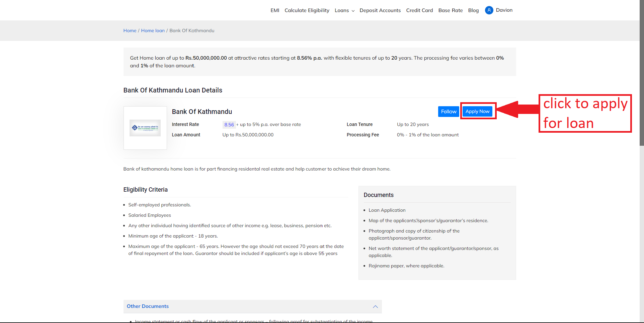Click the Apply Now button
Screen dimensions: 644x323
pos(477,111)
